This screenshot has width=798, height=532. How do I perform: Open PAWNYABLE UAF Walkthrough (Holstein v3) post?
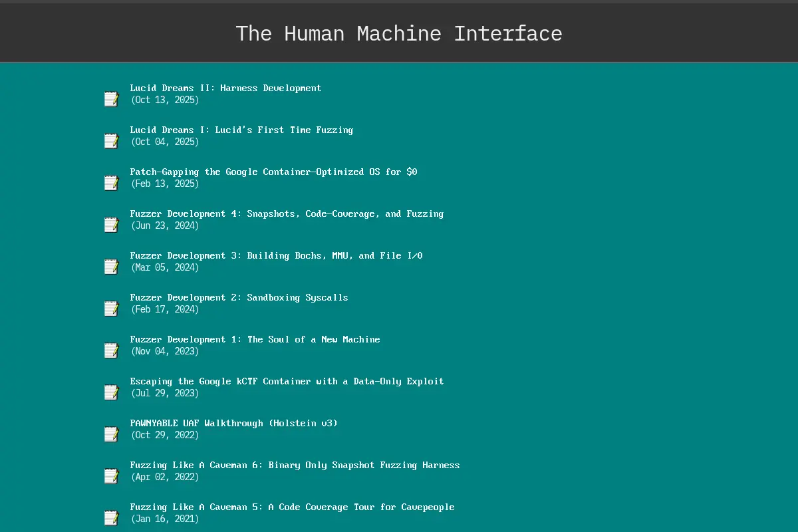[233, 423]
